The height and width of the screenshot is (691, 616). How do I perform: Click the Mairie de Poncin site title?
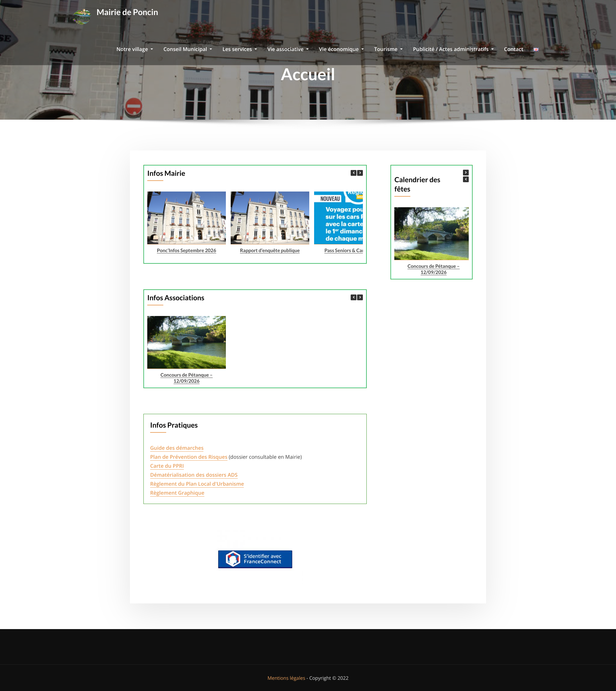127,12
